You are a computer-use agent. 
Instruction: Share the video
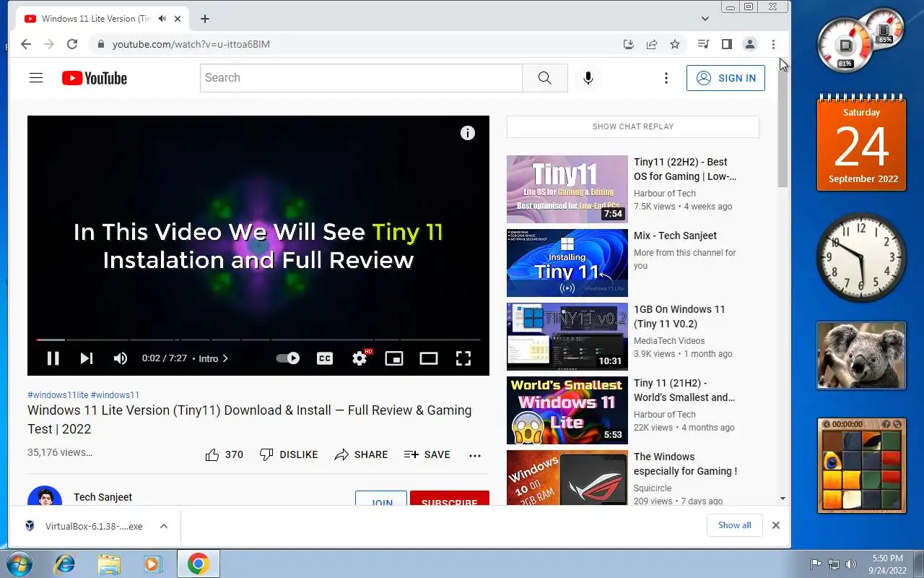tap(362, 455)
